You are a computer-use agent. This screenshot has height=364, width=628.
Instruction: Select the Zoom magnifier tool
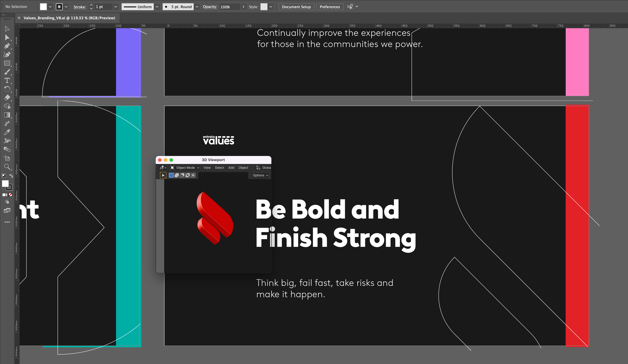pos(7,167)
